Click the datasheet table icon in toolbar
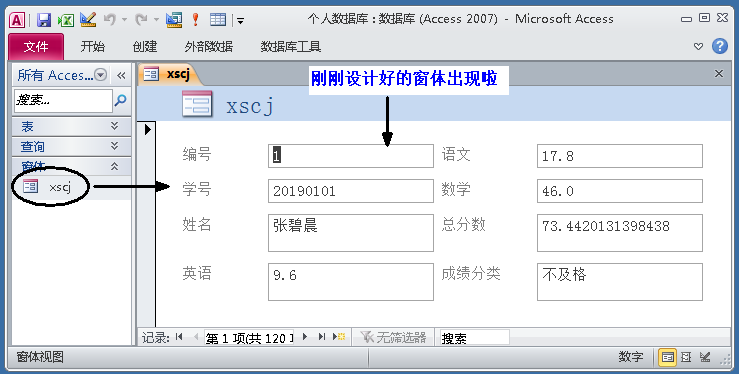Screen dimensions: 739x374 coord(218,19)
